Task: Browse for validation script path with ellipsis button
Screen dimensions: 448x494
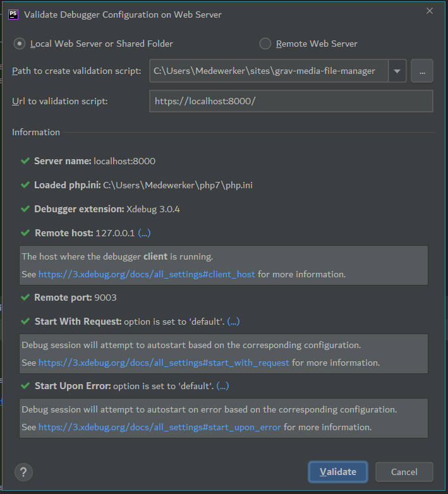Action: [x=422, y=71]
